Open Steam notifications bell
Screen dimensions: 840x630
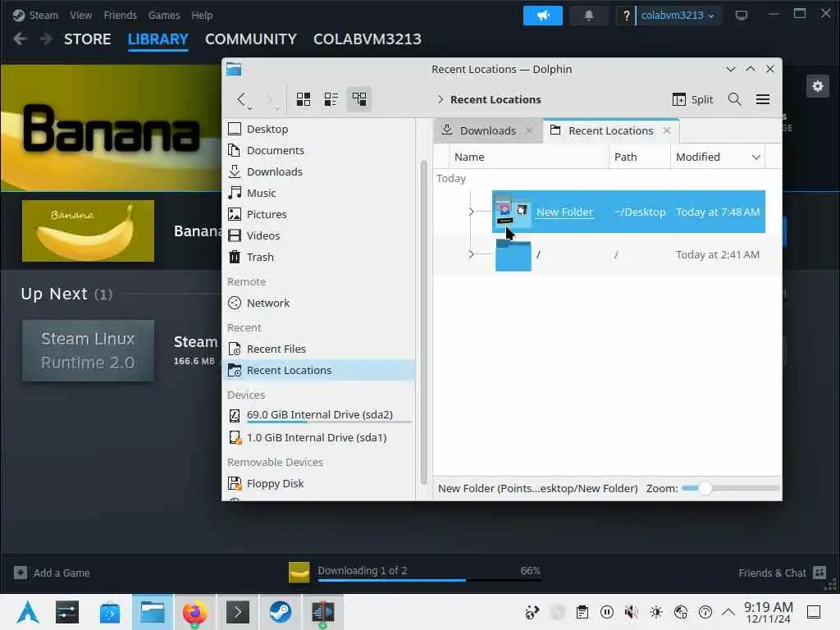[x=589, y=15]
